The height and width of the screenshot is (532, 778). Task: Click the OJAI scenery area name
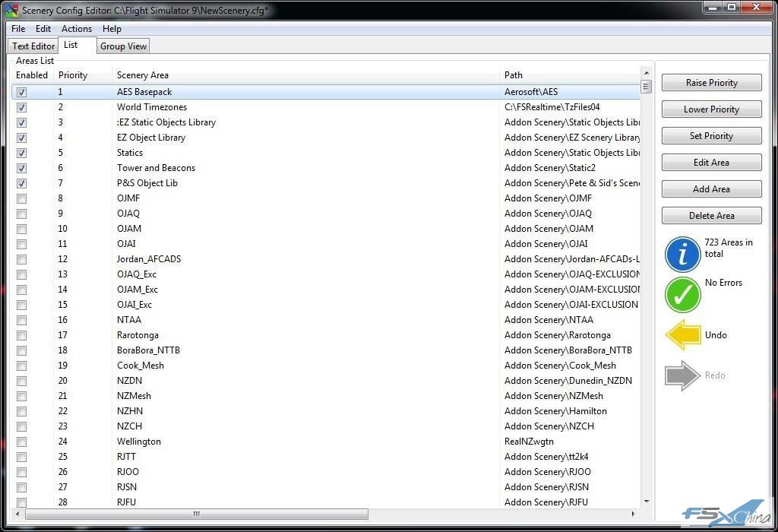(x=126, y=244)
